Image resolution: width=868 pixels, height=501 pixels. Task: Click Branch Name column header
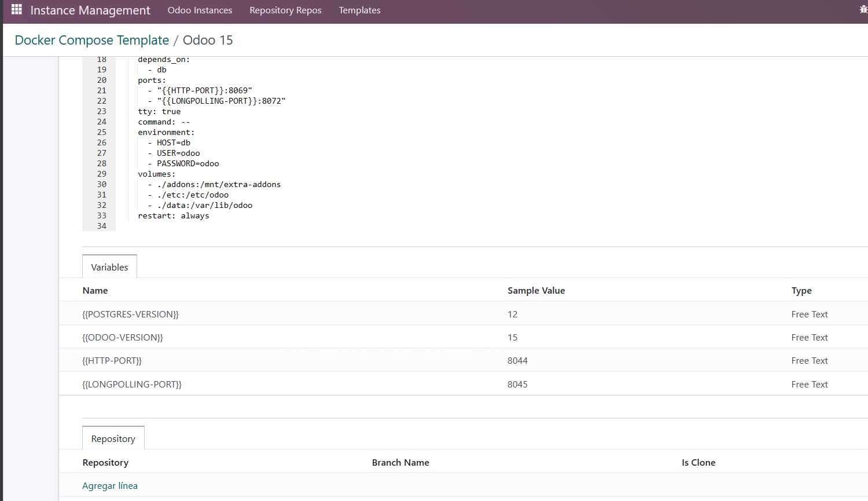(400, 462)
